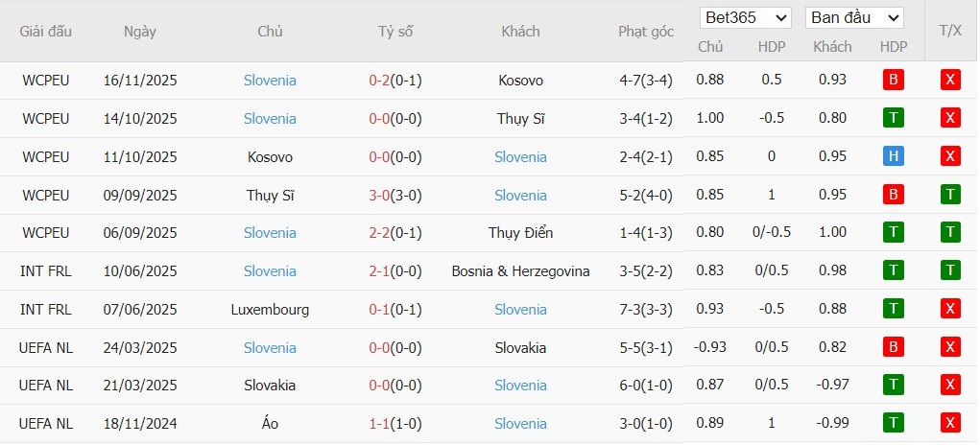This screenshot has height=445, width=980.
Task: Click the red B badge in 16/11/2025 row
Action: [x=894, y=81]
